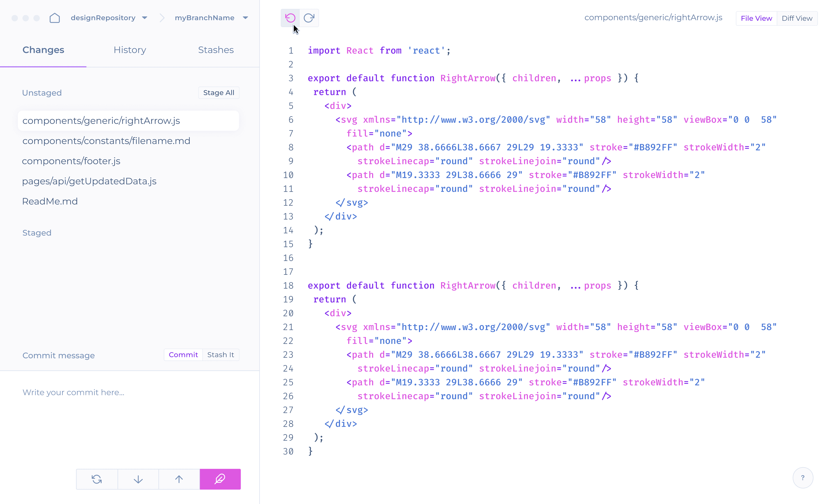The height and width of the screenshot is (504, 829).
Task: Click the Commit button
Action: [183, 355]
